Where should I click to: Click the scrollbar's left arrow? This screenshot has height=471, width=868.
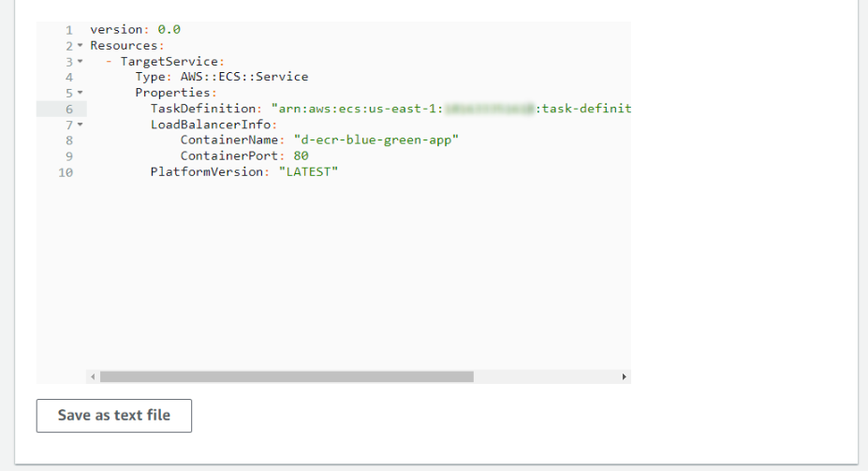tap(92, 376)
